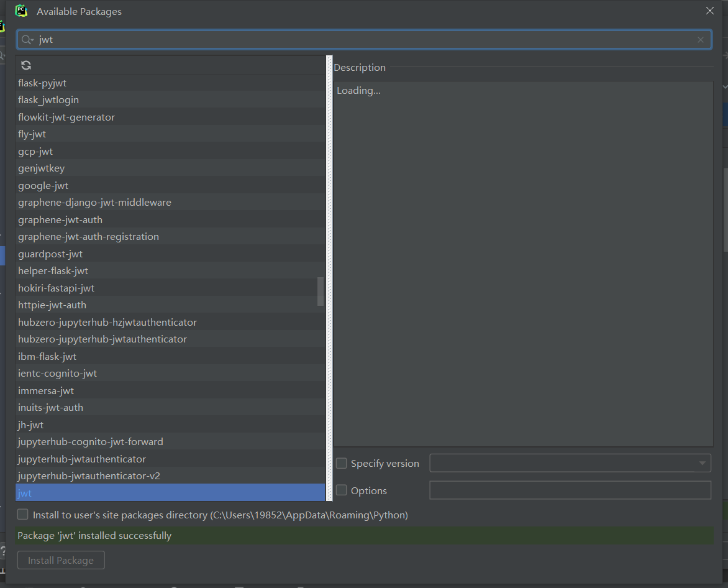728x588 pixels.
Task: Select graphene-jwt-auth package row
Action: 170,219
